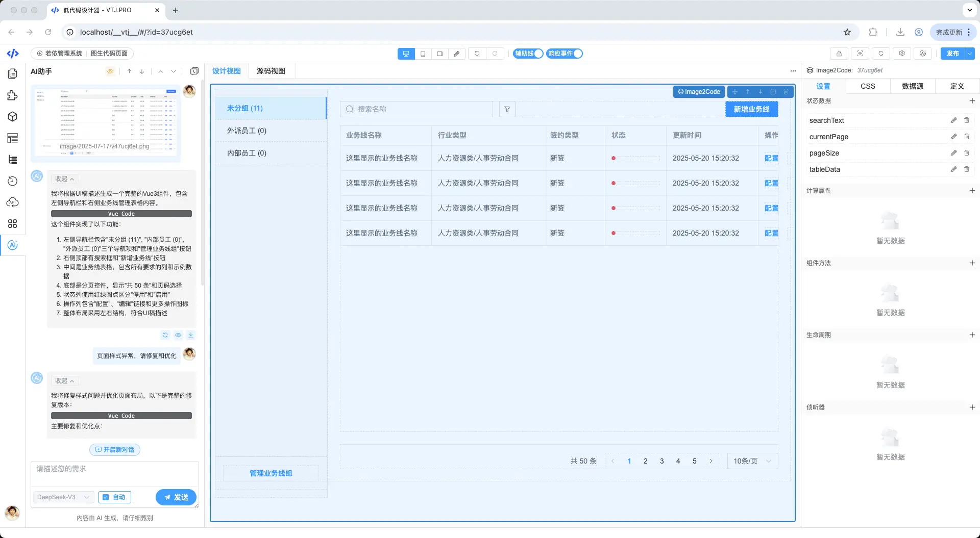Switch to 源码视图 tab

click(x=271, y=71)
